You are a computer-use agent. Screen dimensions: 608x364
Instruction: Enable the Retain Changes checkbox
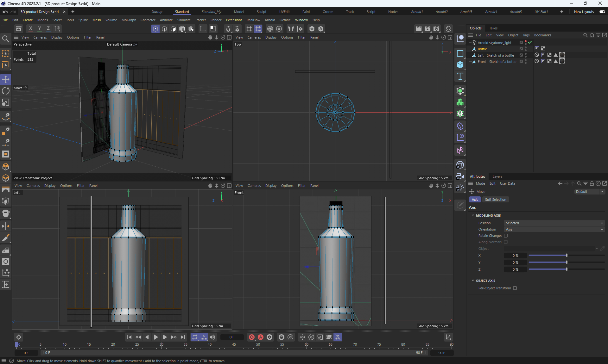pyautogui.click(x=506, y=236)
